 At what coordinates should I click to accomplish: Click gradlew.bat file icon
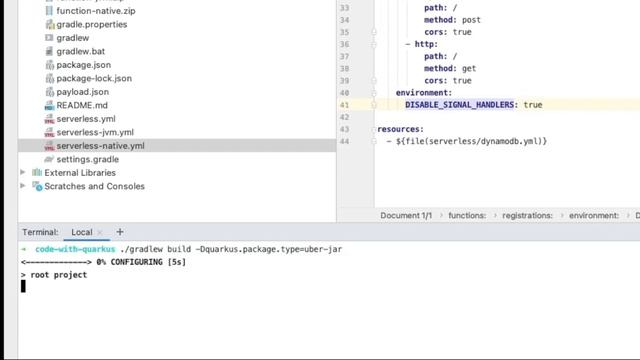[x=49, y=51]
